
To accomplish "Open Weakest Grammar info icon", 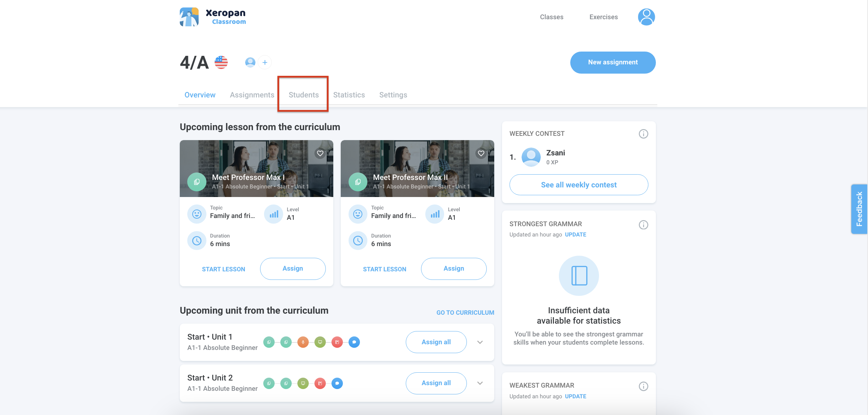I will (x=643, y=386).
